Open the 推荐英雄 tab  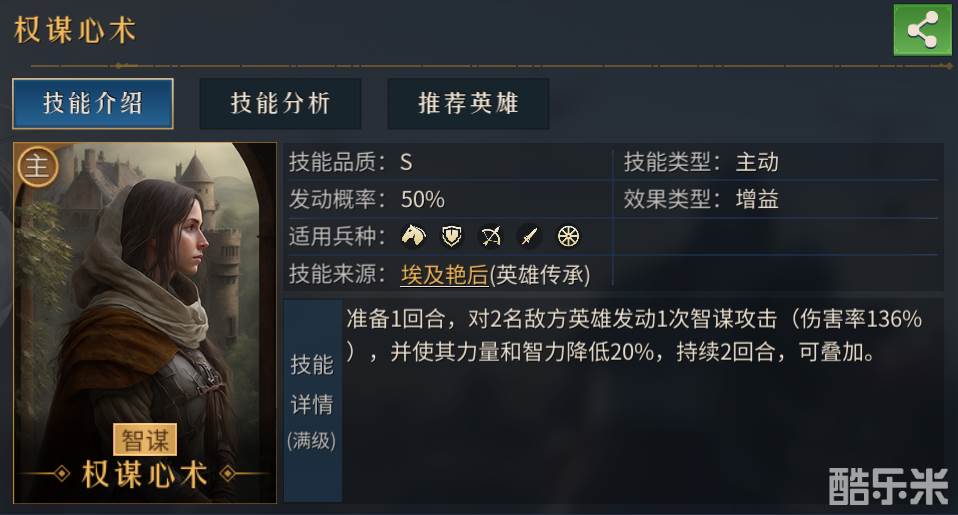coord(468,103)
